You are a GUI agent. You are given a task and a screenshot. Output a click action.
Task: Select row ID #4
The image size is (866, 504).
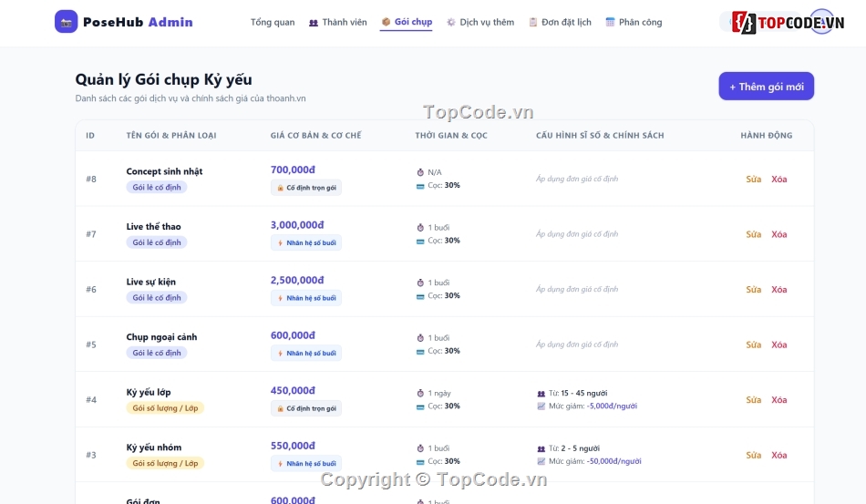(x=91, y=400)
